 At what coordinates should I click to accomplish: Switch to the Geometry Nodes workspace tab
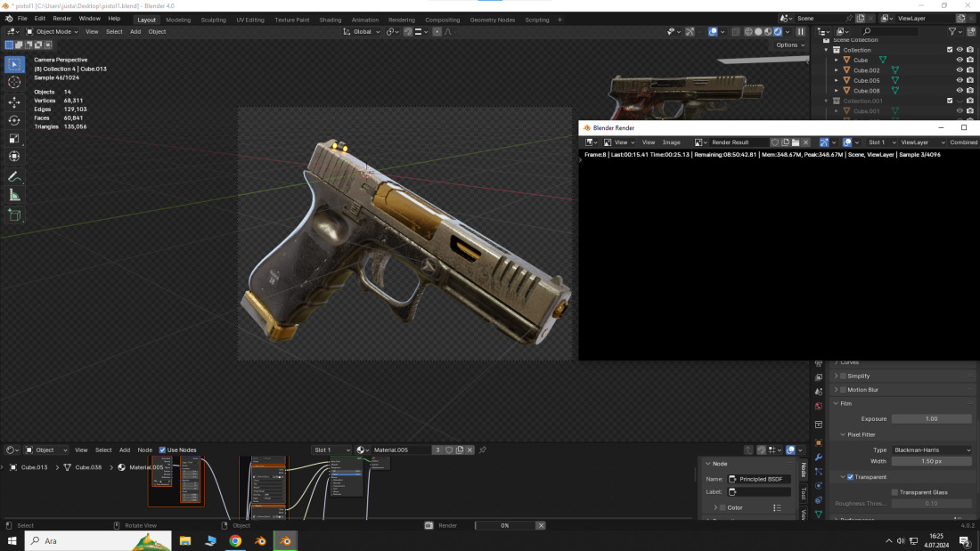493,20
